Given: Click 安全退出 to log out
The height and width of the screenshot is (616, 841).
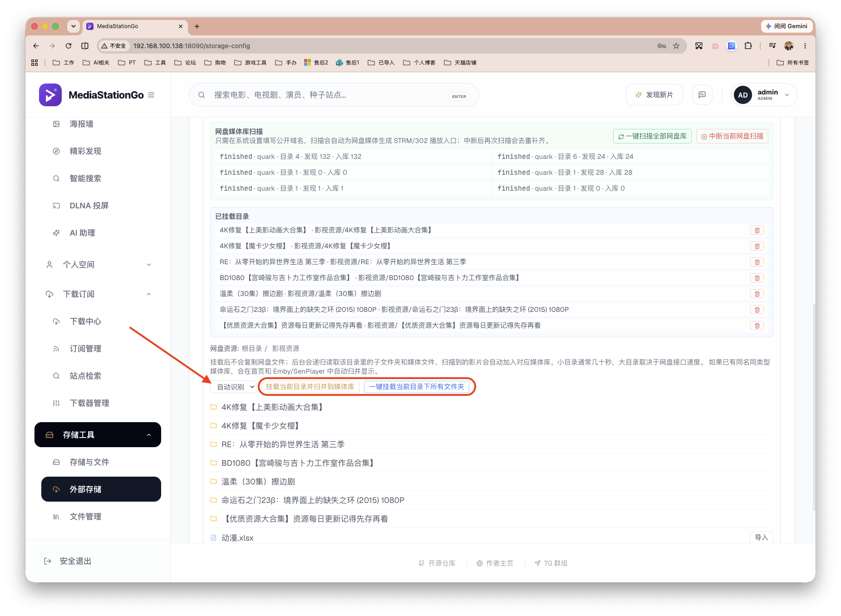Looking at the screenshot, I should point(68,561).
